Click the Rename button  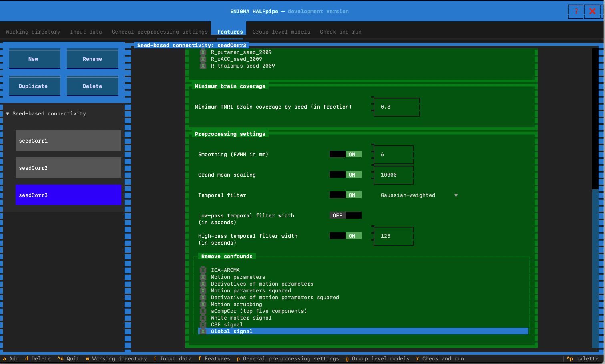(92, 59)
